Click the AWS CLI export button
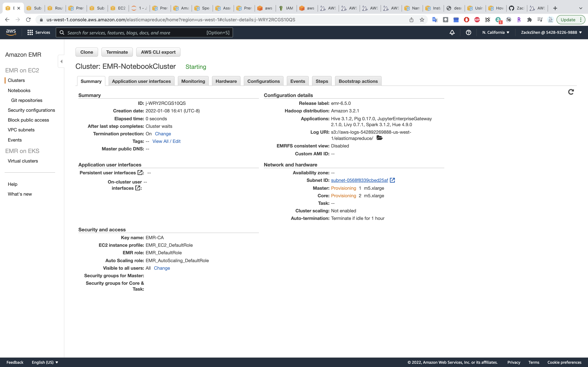588x367 pixels. 158,52
